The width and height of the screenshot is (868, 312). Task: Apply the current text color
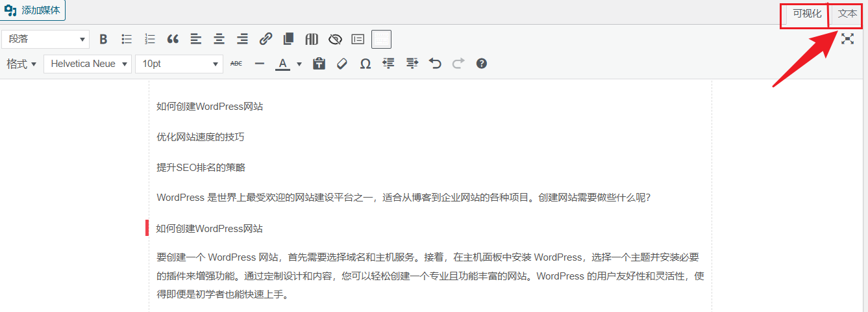point(282,64)
